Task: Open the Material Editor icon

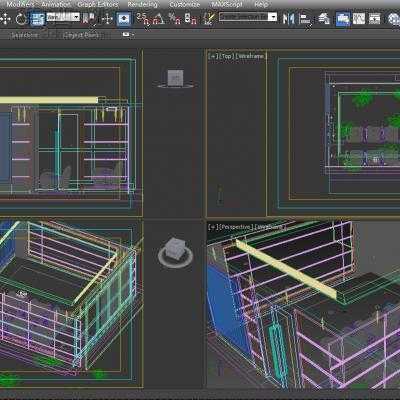Action: pos(394,19)
